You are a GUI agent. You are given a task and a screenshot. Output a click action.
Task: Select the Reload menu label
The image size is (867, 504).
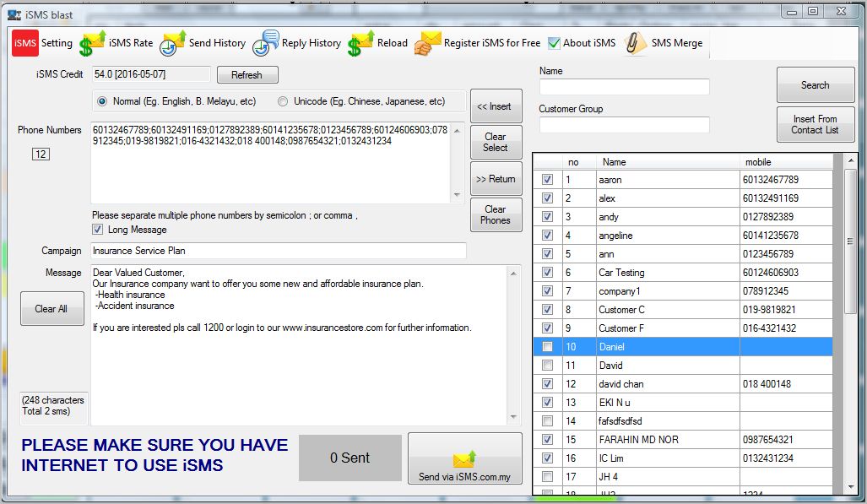click(392, 43)
